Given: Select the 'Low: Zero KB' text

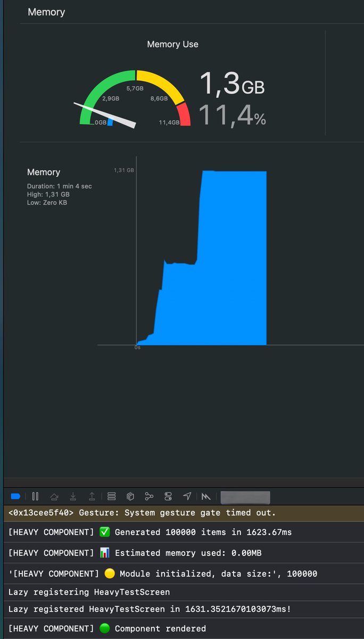Looking at the screenshot, I should (47, 202).
